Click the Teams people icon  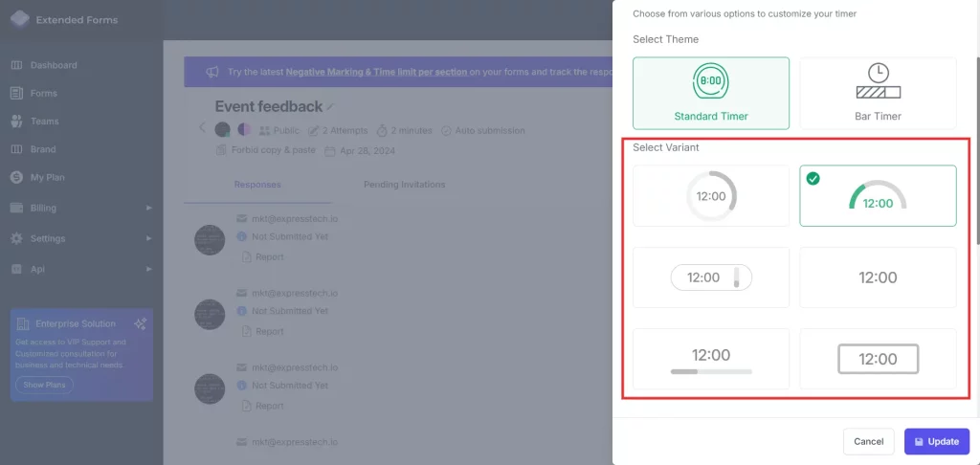click(16, 122)
